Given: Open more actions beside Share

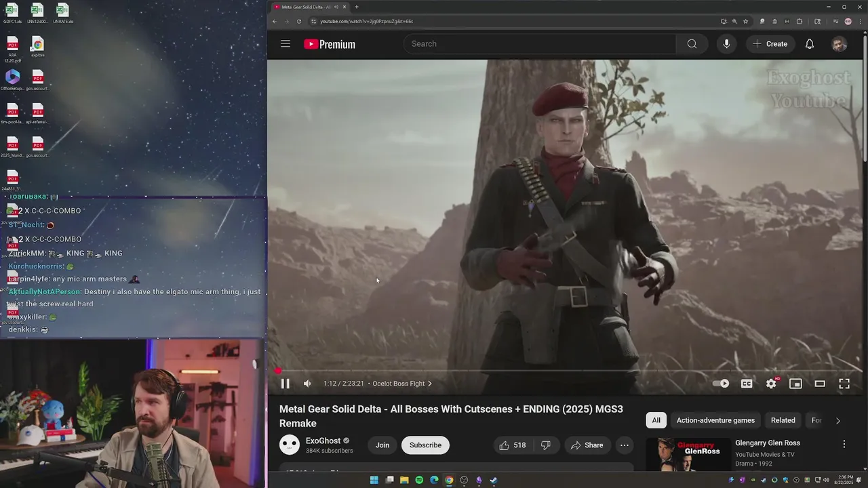Looking at the screenshot, I should pyautogui.click(x=625, y=445).
